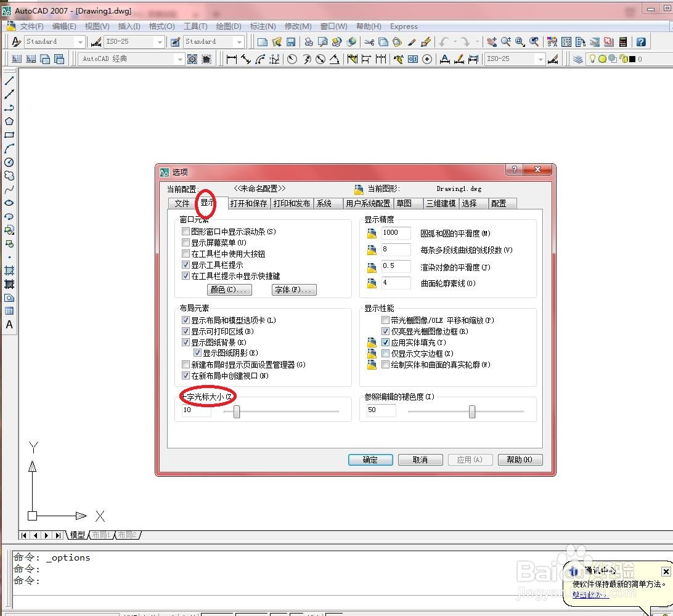673x616 pixels.
Task: Select the Angular dimension tool
Action: tap(335, 59)
